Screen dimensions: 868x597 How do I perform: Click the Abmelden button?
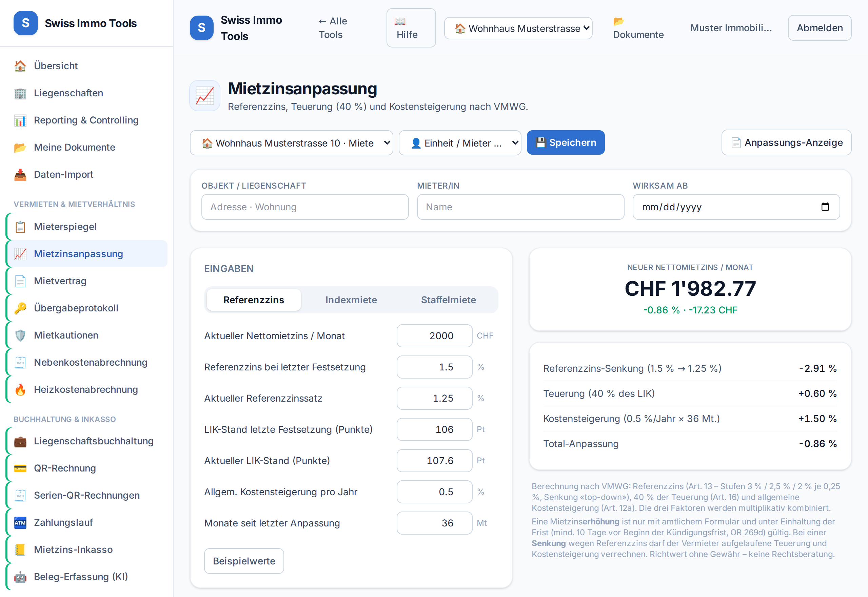[820, 28]
